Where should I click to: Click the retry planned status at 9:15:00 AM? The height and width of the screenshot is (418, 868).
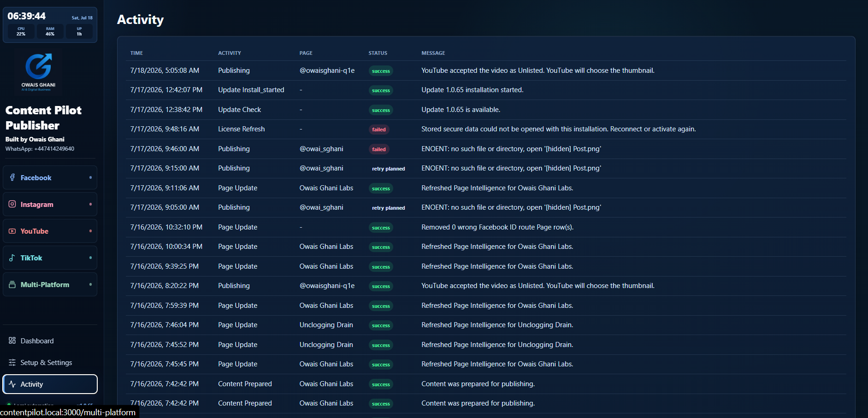click(x=389, y=169)
